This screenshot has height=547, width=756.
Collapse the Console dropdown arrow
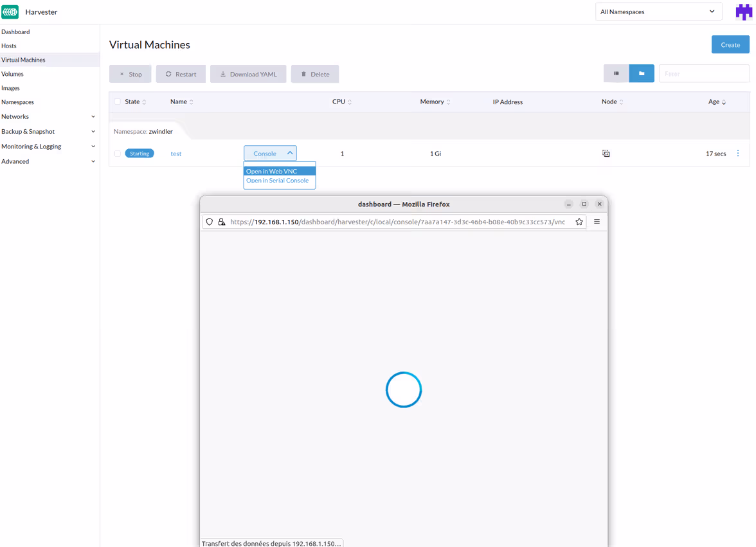(x=290, y=154)
